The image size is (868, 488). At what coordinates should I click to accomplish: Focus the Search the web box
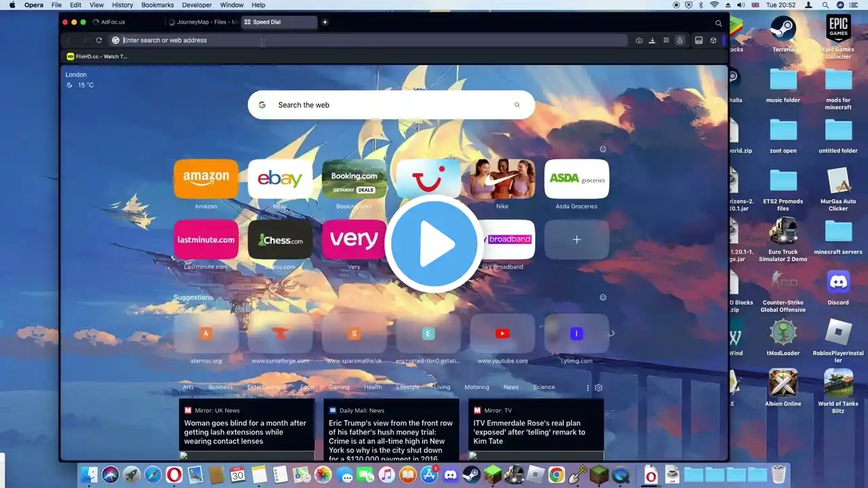tap(391, 105)
